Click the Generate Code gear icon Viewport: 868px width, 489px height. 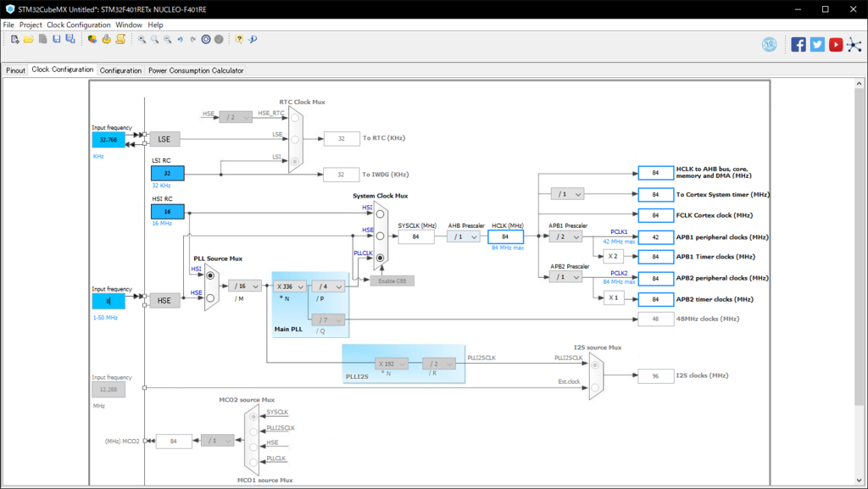click(106, 39)
